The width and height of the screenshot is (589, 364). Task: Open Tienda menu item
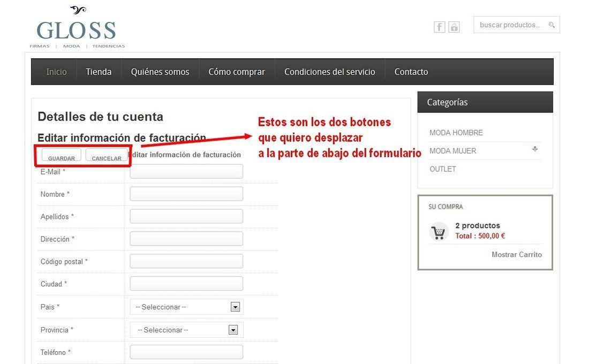pos(99,72)
